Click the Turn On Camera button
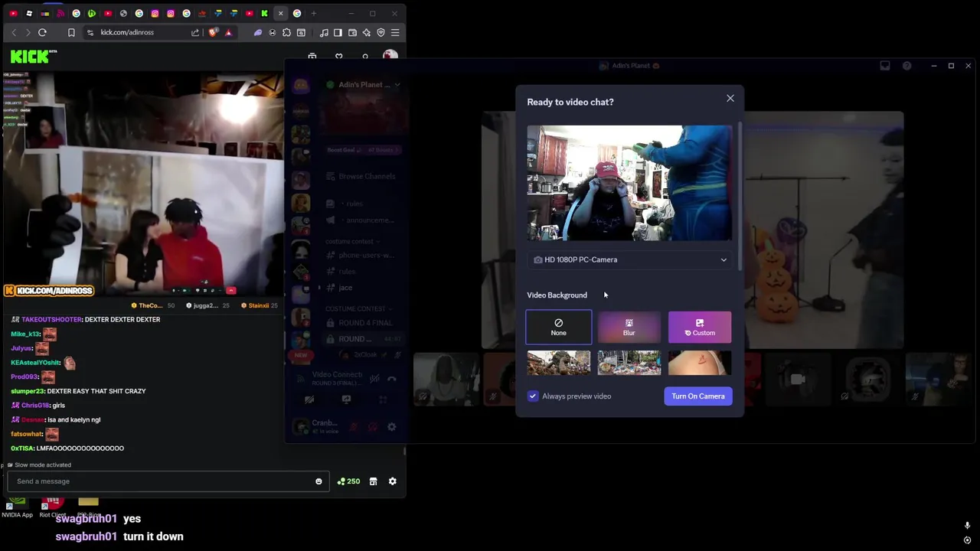Image resolution: width=980 pixels, height=551 pixels. (697, 396)
